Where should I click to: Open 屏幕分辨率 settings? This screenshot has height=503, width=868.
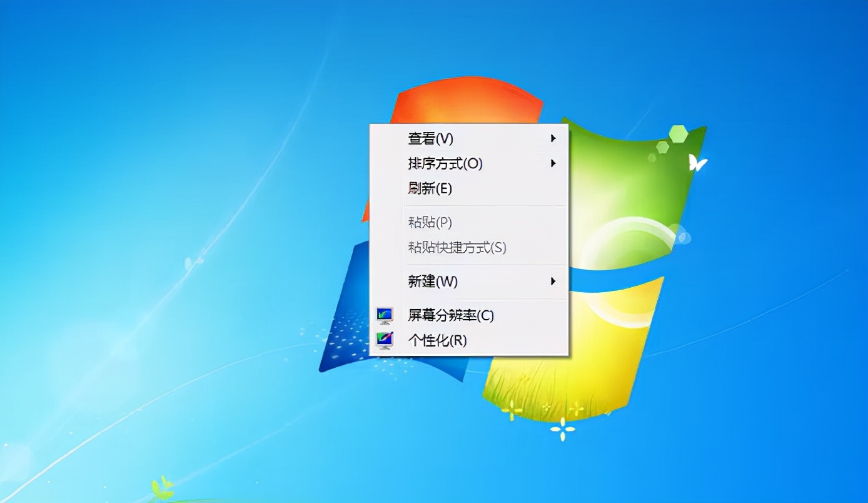click(450, 316)
